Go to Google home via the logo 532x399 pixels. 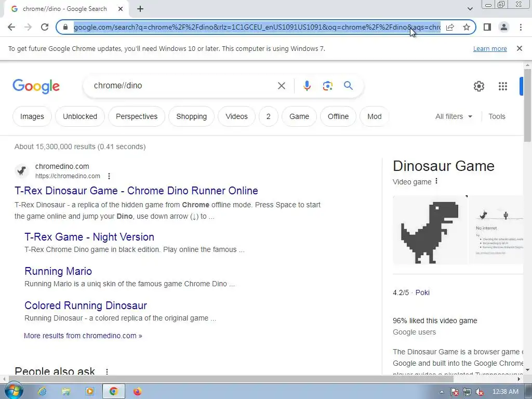pos(36,86)
